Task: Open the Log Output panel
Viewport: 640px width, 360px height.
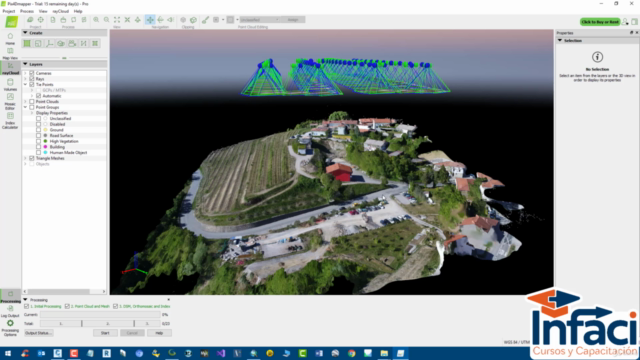Action: [x=10, y=311]
